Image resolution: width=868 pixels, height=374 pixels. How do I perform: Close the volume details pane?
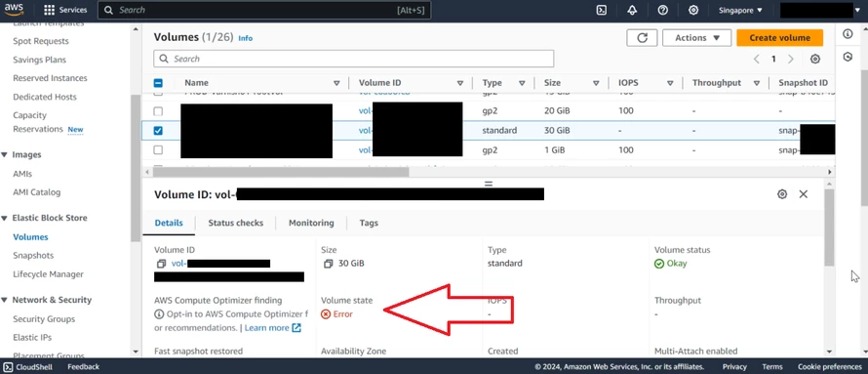pos(804,194)
